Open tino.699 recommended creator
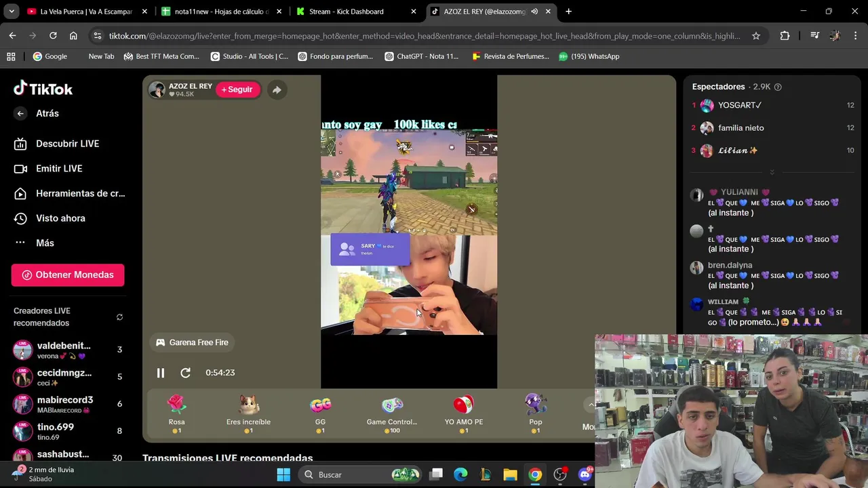The image size is (868, 488). pos(68,431)
